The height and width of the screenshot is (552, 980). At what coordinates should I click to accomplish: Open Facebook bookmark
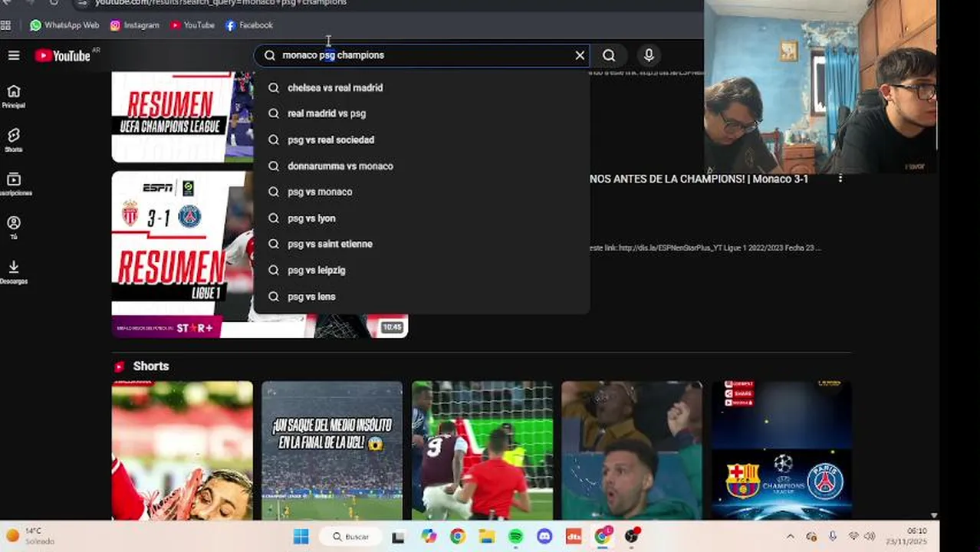point(249,25)
